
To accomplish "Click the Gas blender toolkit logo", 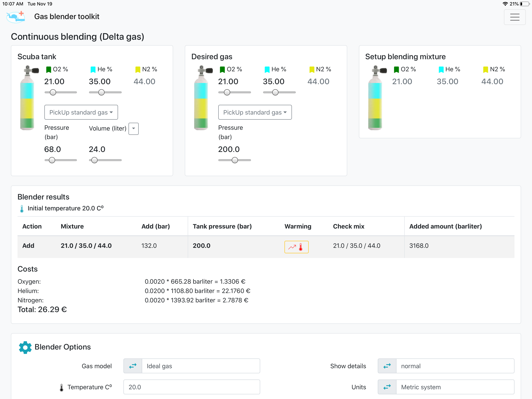I will pos(16,17).
